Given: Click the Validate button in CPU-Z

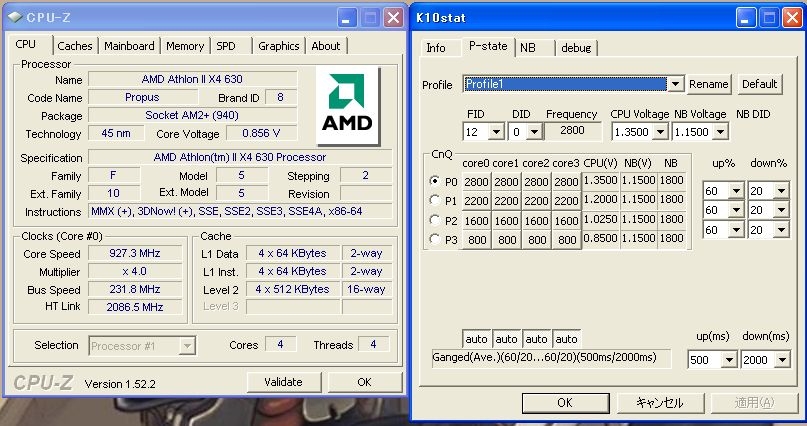Looking at the screenshot, I should pos(284,382).
